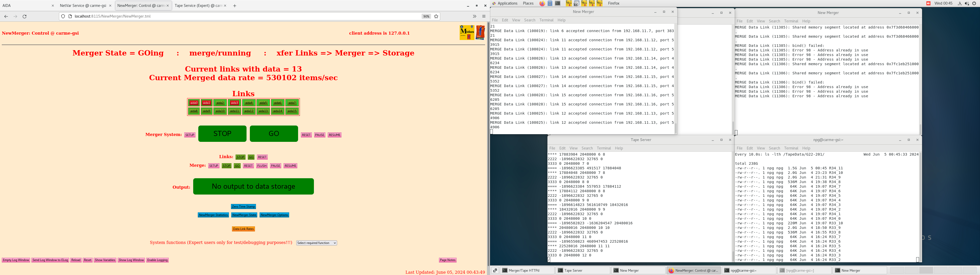
Task: Open the file manager panel icon
Action: tap(550, 3)
